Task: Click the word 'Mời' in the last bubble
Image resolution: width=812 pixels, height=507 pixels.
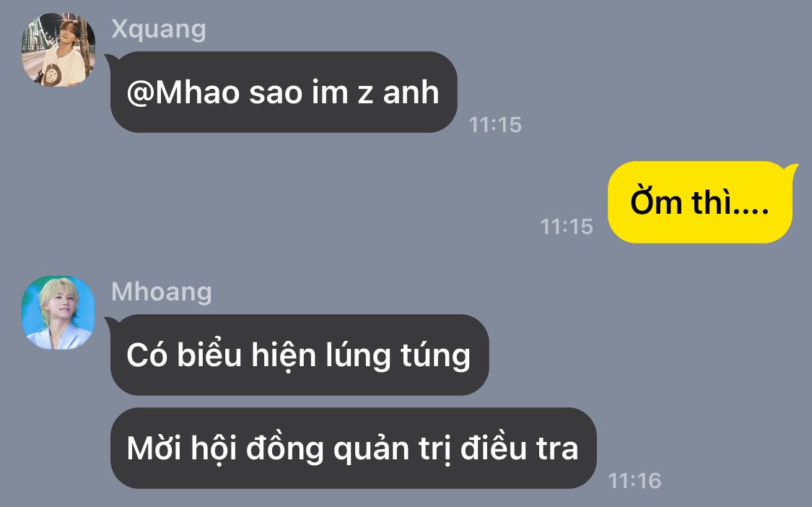Action: click(154, 448)
